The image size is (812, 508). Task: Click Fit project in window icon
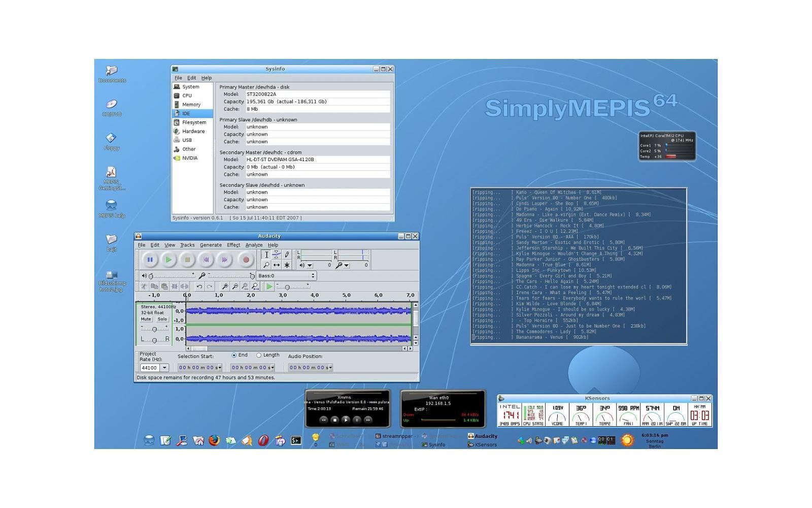point(255,287)
